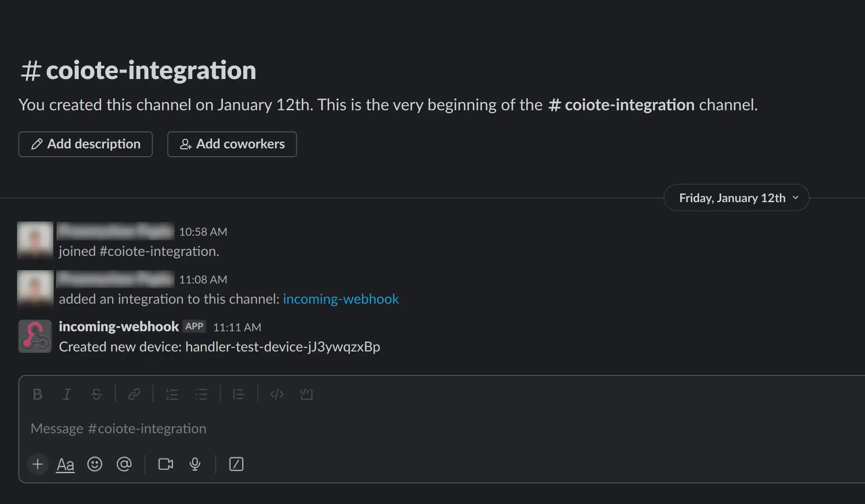Click incoming-webhook sender name
This screenshot has width=865, height=504.
(x=119, y=327)
